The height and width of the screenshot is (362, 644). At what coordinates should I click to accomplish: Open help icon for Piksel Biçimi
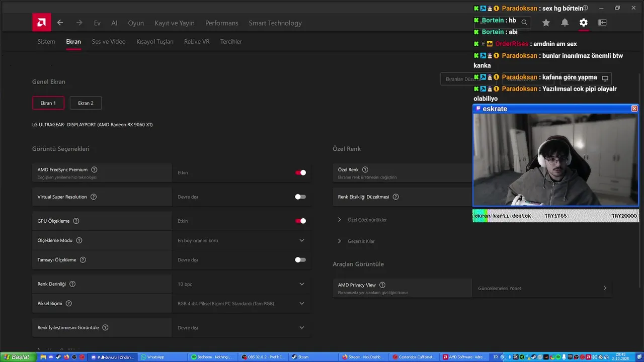point(69,303)
